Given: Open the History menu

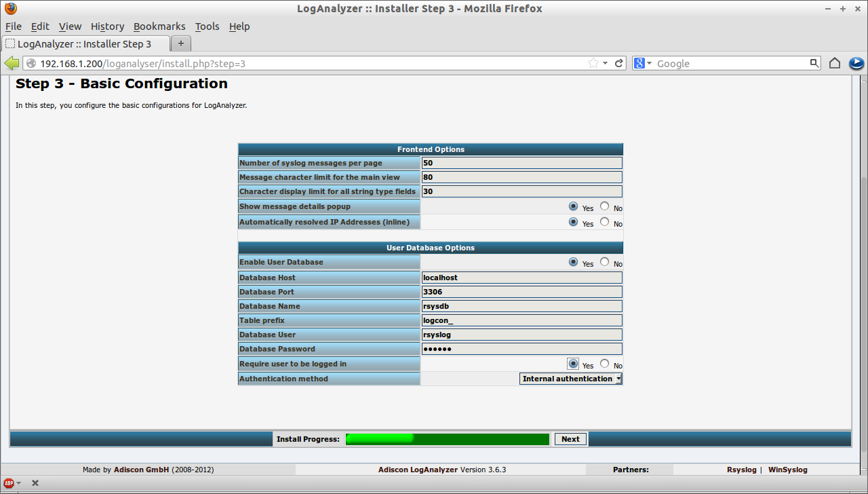Looking at the screenshot, I should pos(107,26).
